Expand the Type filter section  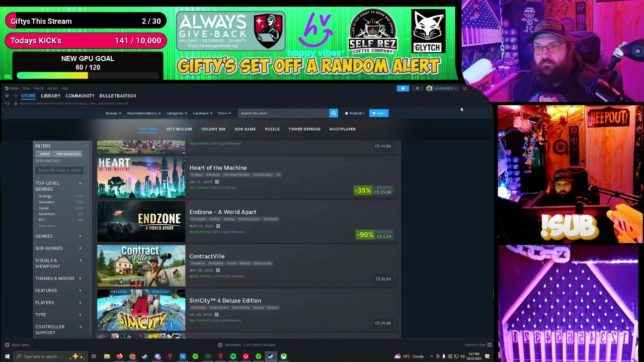58,315
